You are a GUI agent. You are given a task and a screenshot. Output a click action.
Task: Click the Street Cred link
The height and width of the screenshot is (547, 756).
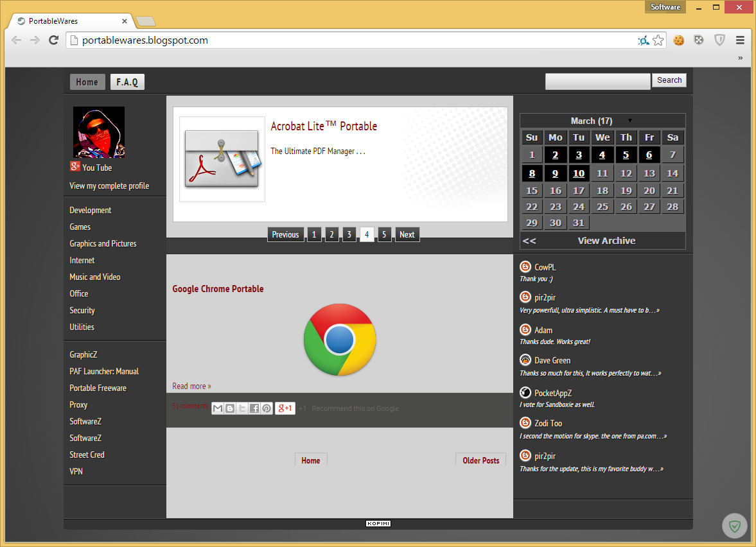[x=87, y=455]
